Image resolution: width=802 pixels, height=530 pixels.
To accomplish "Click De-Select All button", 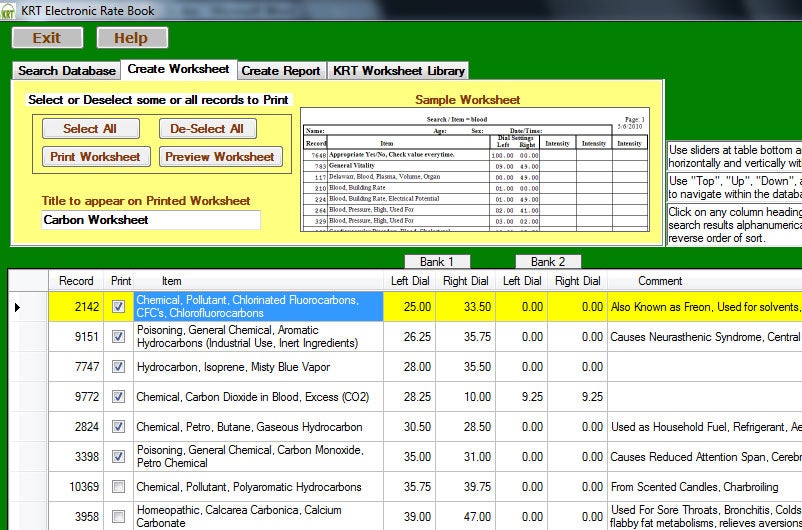I will tap(207, 129).
